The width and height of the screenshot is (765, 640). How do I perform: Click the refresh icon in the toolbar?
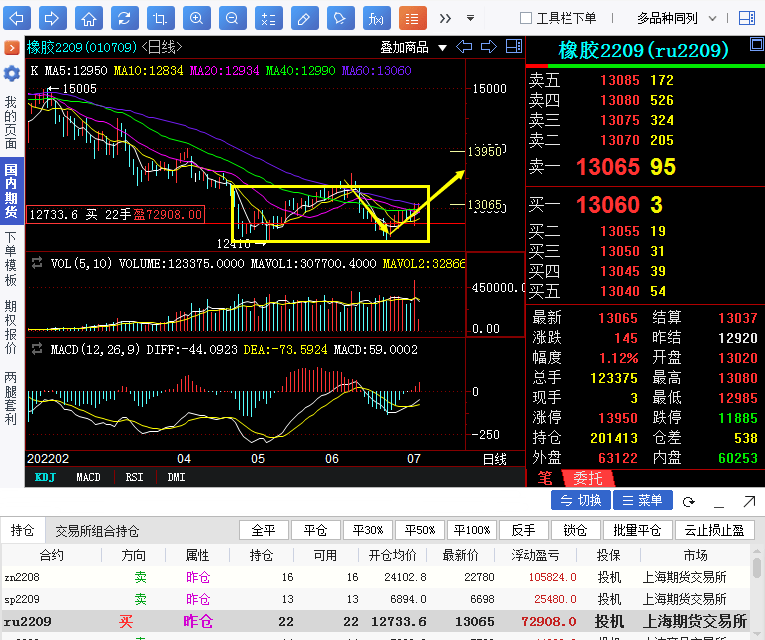123,18
